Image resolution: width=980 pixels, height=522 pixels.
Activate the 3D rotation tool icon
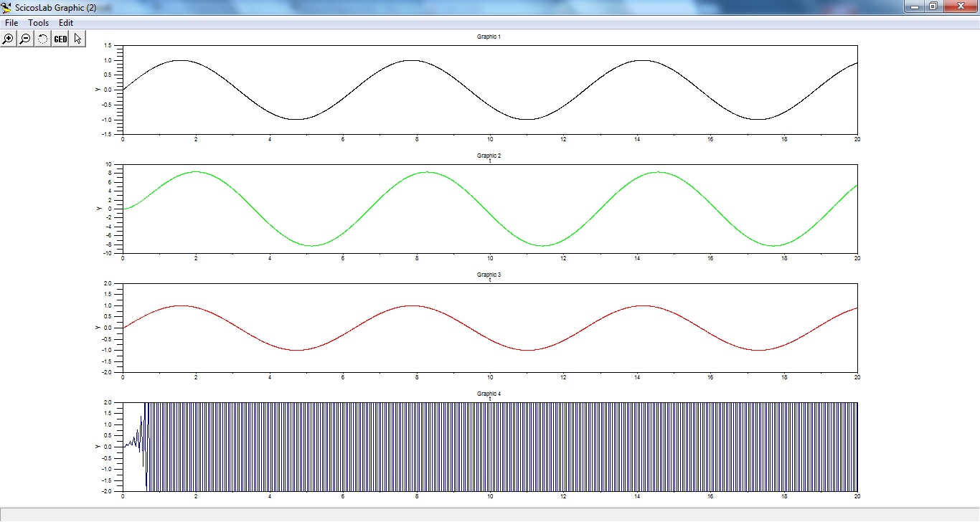42,39
